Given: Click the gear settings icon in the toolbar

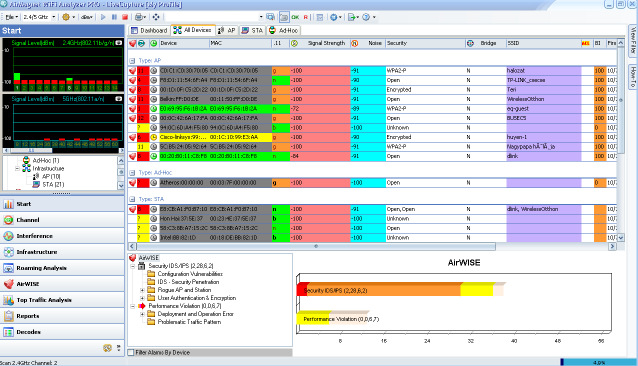Looking at the screenshot, I should [x=66, y=17].
